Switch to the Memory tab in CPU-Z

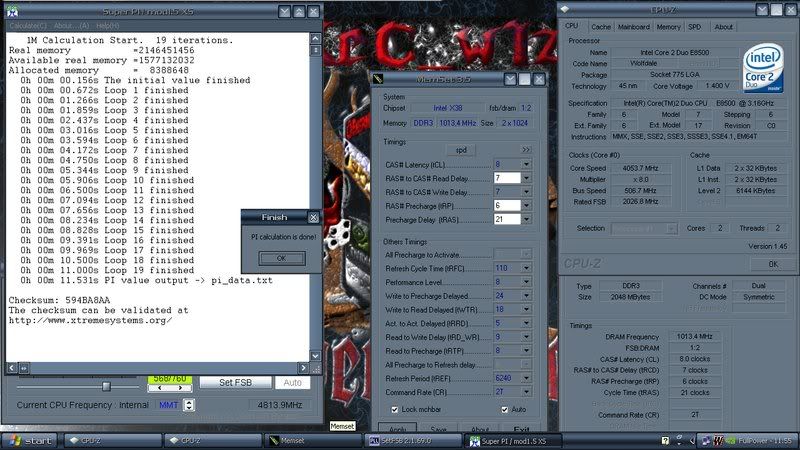click(668, 27)
